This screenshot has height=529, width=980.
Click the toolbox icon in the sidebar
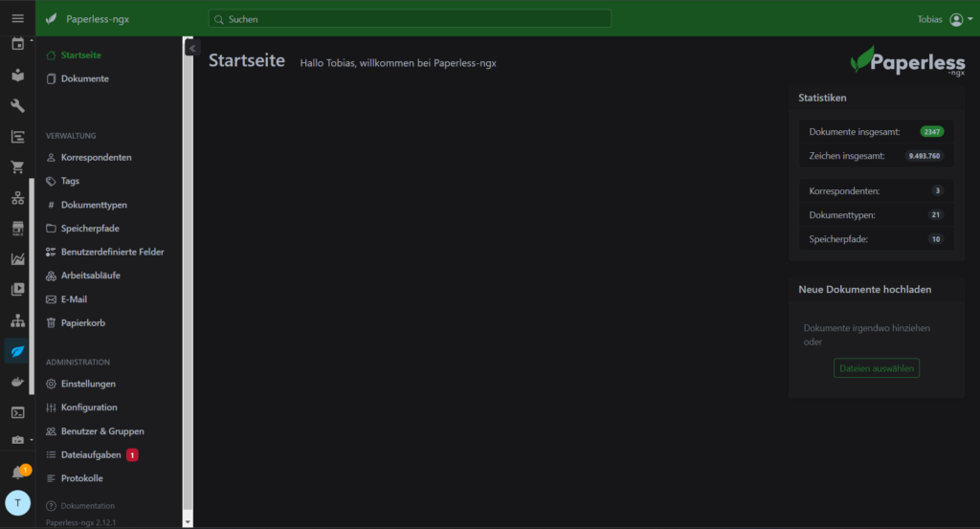click(x=17, y=440)
